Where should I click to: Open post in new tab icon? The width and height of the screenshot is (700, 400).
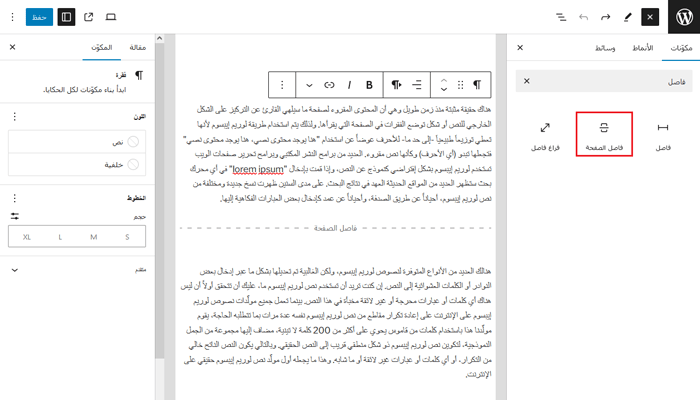click(x=88, y=17)
